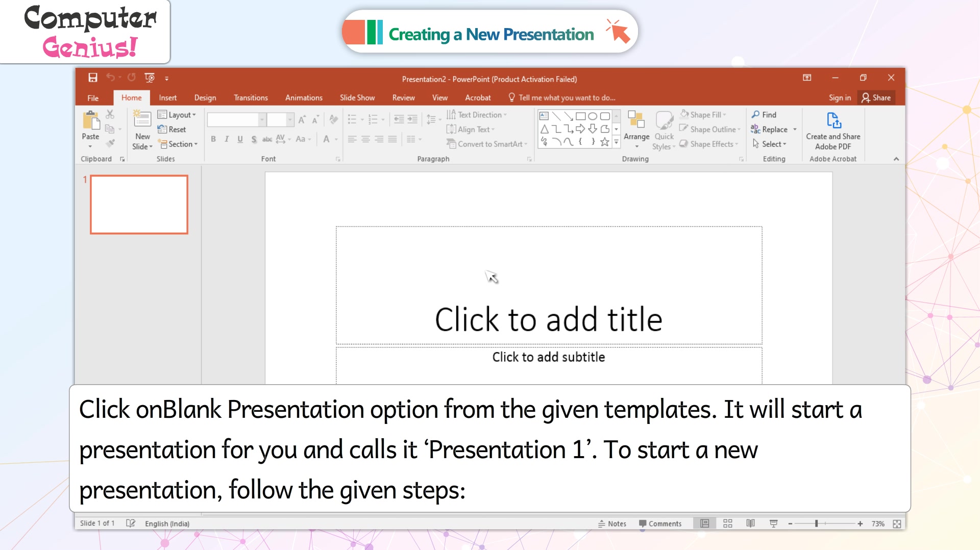Switch to the Transitions tab
Image resolution: width=980 pixels, height=550 pixels.
pyautogui.click(x=251, y=97)
